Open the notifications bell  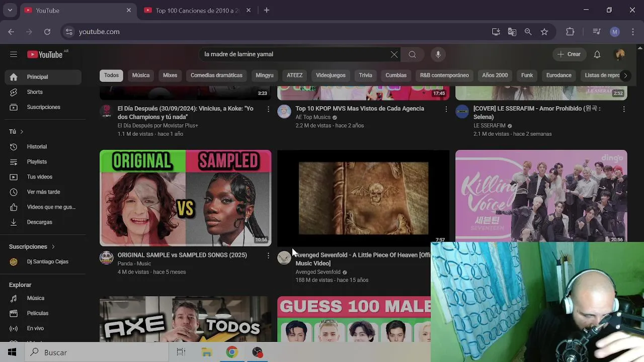point(597,54)
